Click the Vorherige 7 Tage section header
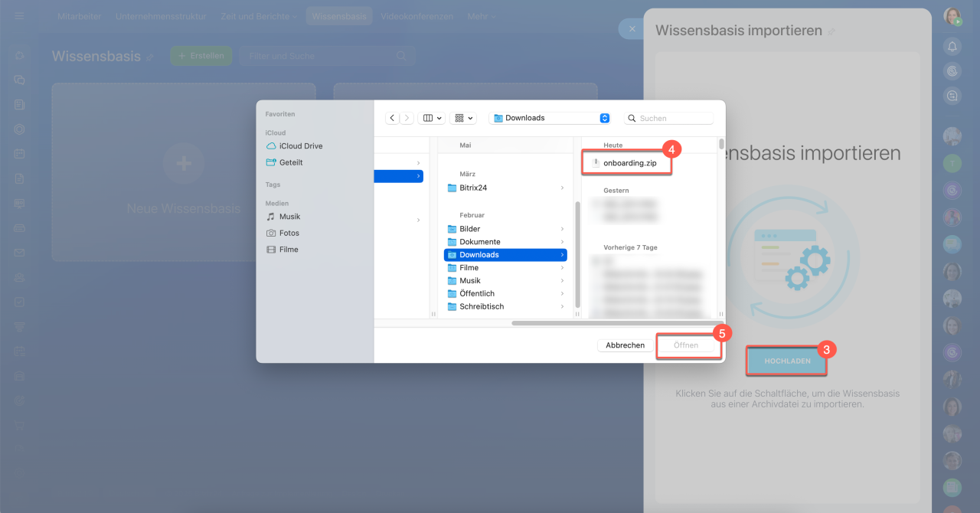 [x=630, y=247]
